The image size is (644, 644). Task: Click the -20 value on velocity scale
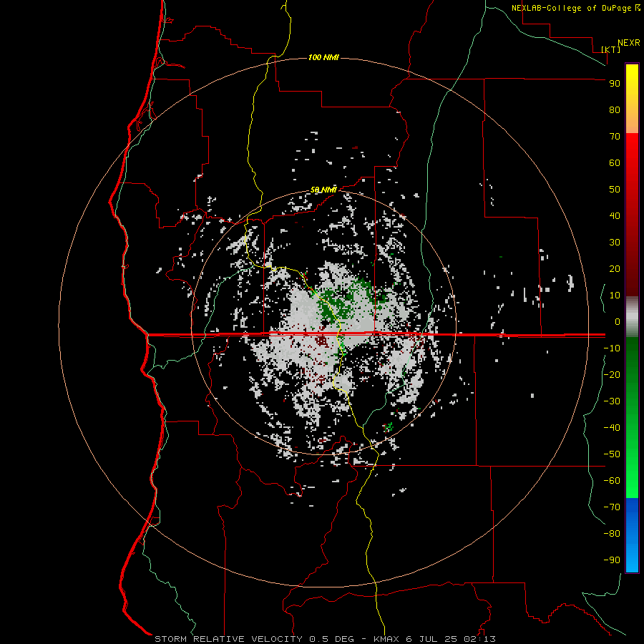pyautogui.click(x=612, y=375)
